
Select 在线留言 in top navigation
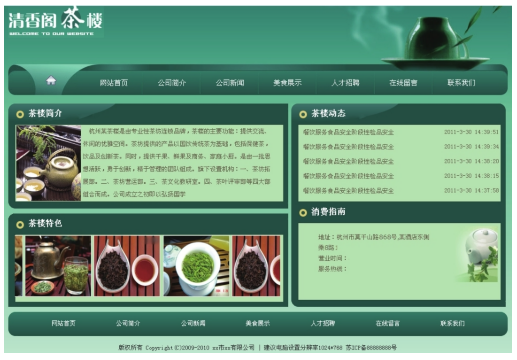coord(403,83)
